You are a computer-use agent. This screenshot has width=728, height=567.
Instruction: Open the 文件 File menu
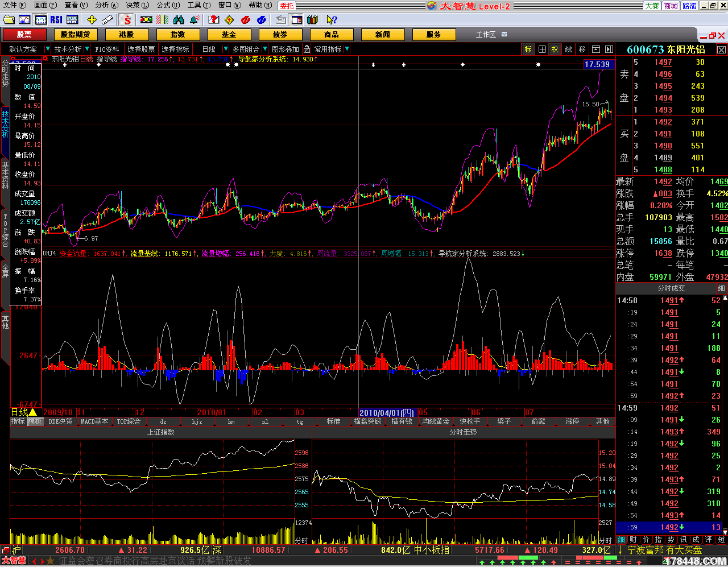click(14, 5)
